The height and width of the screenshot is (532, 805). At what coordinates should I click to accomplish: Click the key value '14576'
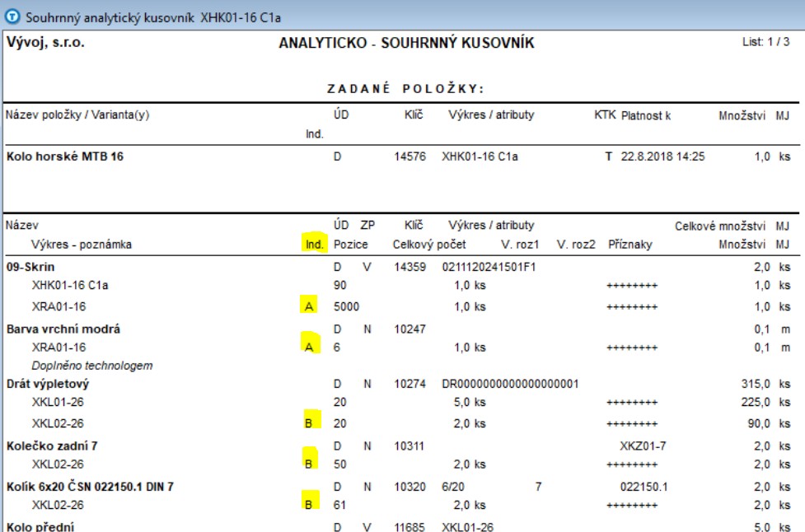tap(410, 156)
